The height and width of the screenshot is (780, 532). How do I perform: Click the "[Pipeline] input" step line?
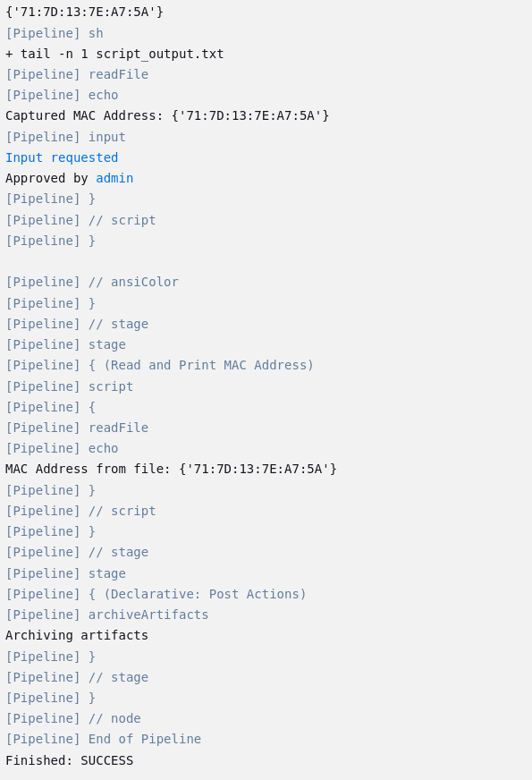point(65,137)
